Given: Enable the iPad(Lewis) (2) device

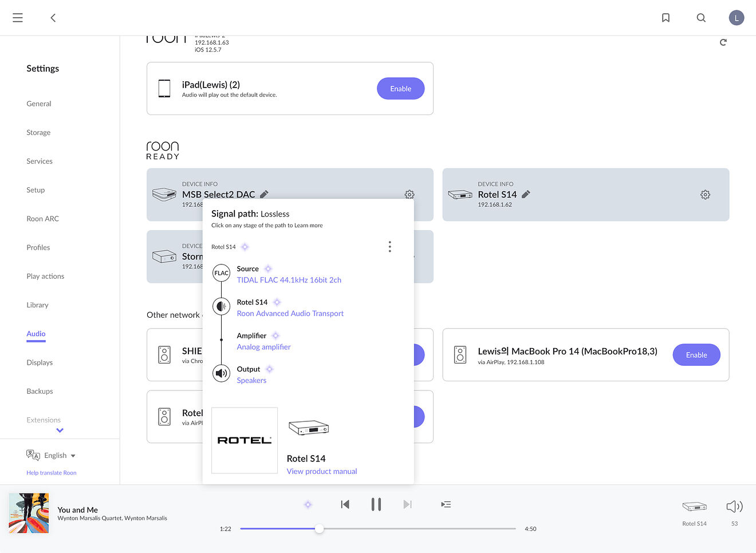Looking at the screenshot, I should [401, 89].
